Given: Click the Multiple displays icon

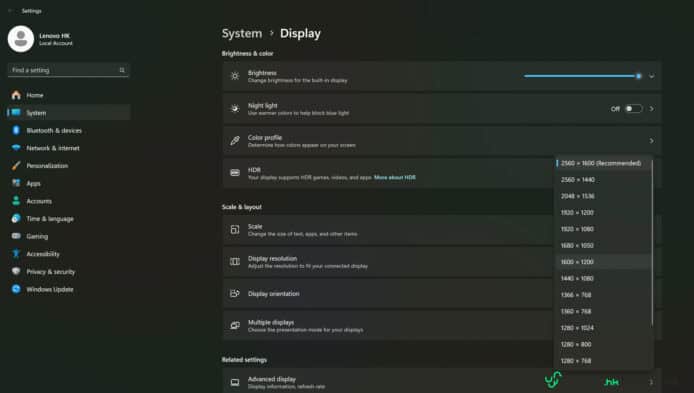Looking at the screenshot, I should (235, 325).
